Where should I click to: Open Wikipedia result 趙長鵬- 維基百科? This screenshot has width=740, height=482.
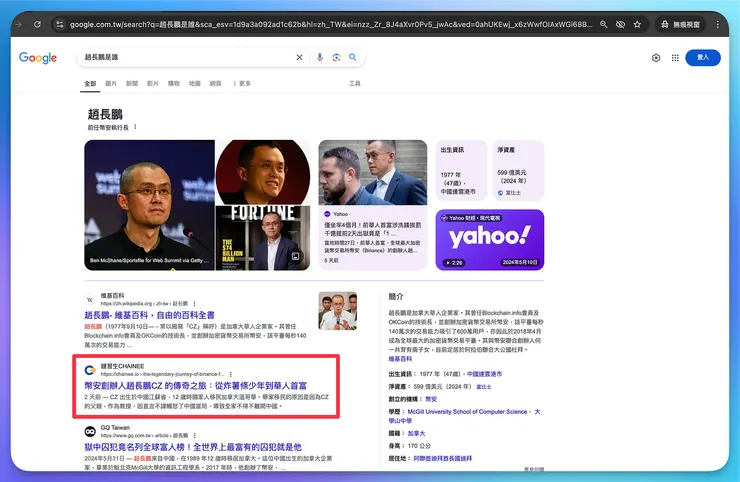coord(149,315)
